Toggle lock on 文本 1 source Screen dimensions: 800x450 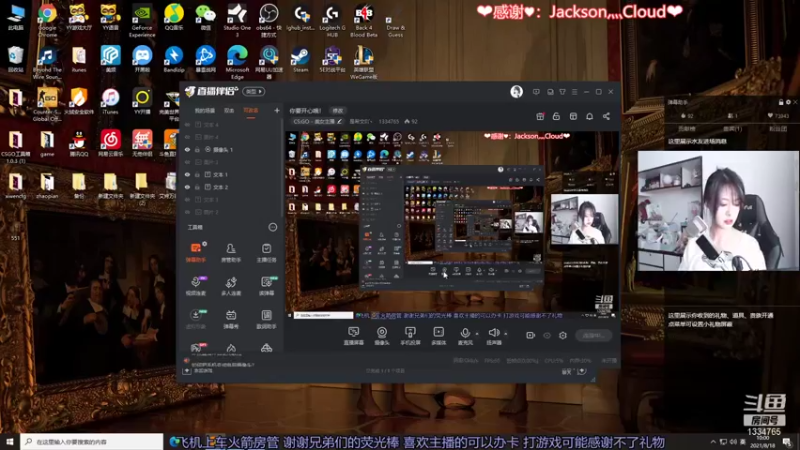[x=197, y=174]
